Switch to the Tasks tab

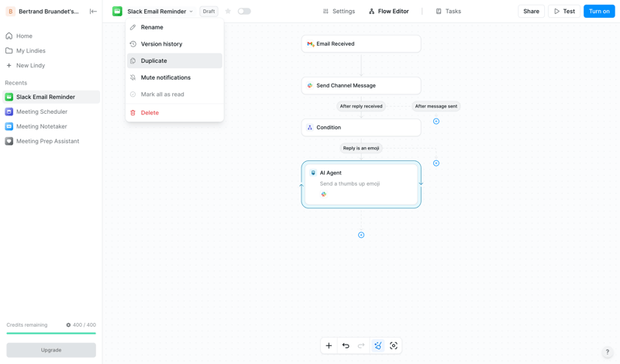tap(449, 12)
